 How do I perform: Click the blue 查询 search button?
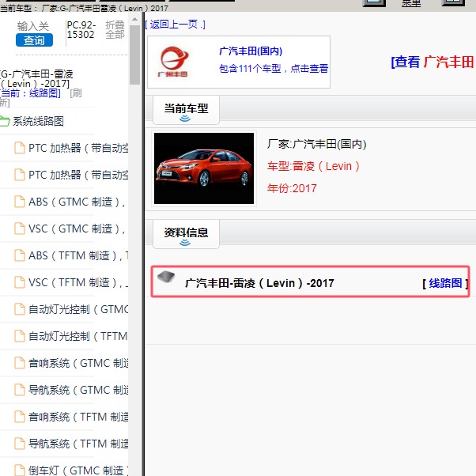(34, 40)
